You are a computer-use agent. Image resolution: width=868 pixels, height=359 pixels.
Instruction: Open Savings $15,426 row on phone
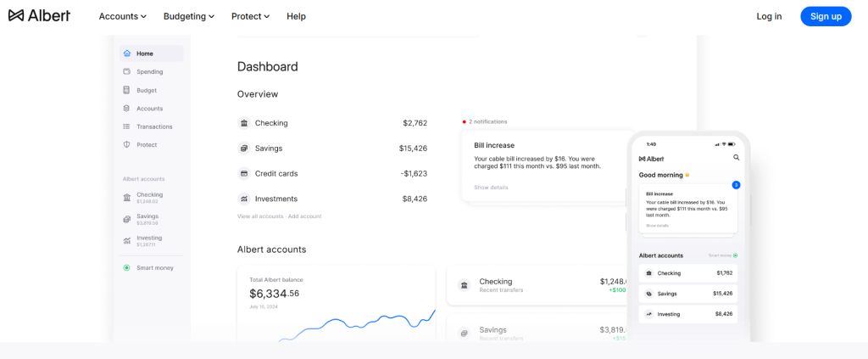pos(688,294)
